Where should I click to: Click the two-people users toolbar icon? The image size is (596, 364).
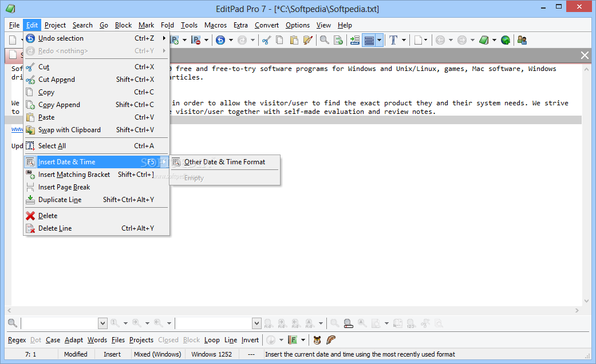[522, 40]
